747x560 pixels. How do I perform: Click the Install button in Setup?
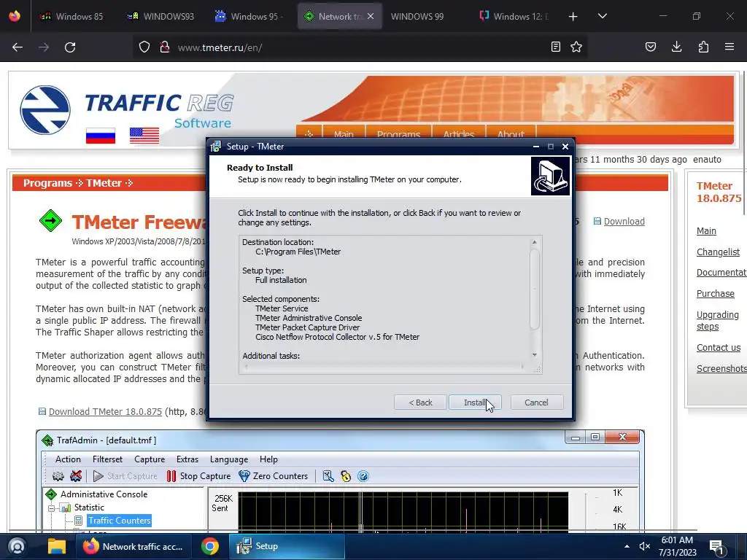click(475, 402)
